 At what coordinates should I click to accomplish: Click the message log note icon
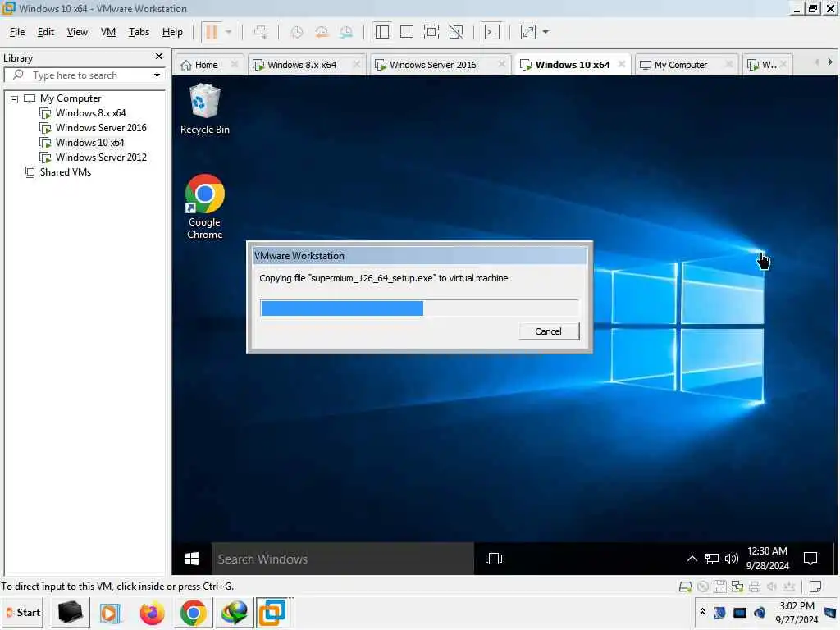(815, 587)
